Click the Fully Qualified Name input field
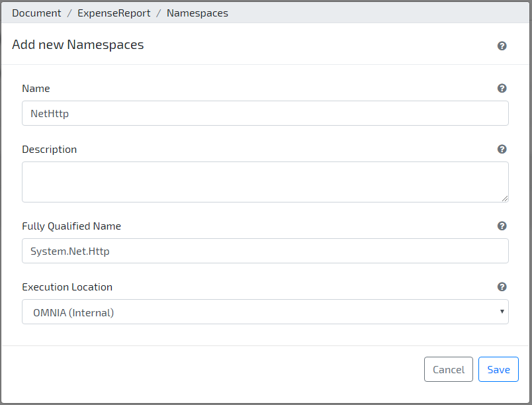Viewport: 532px width, 405px height. (x=265, y=251)
